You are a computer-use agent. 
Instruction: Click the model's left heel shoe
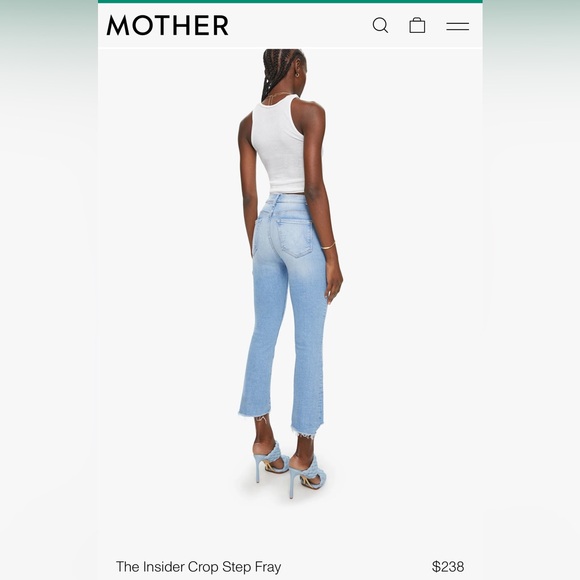(x=269, y=461)
